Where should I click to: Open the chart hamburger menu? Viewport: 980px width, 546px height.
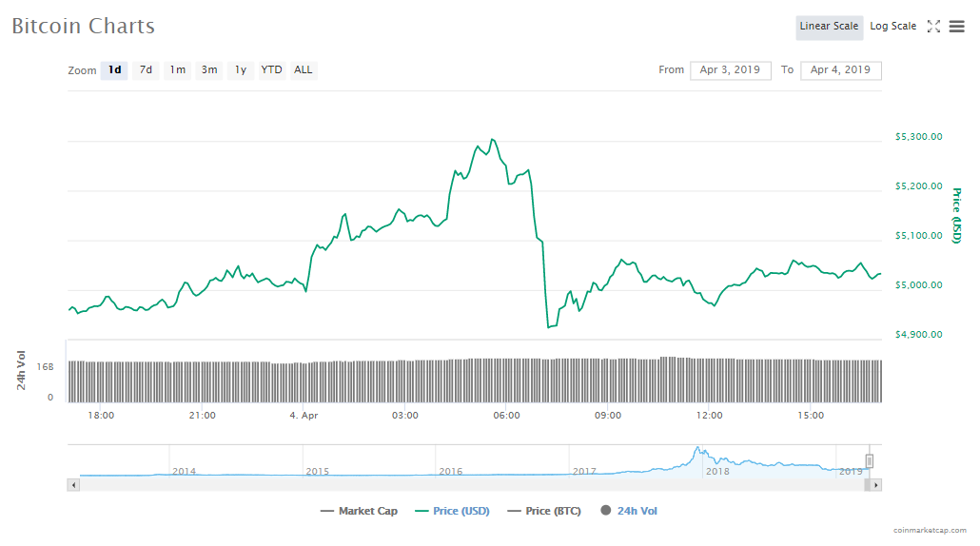[956, 27]
